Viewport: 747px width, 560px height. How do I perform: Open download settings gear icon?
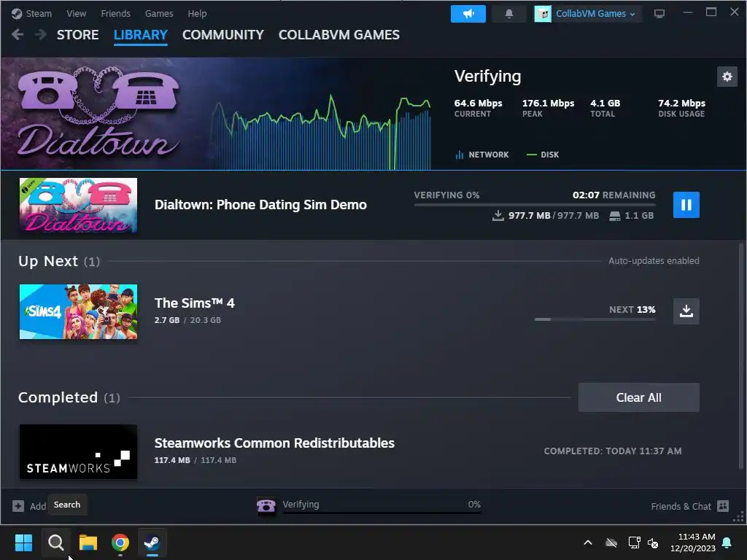click(727, 77)
